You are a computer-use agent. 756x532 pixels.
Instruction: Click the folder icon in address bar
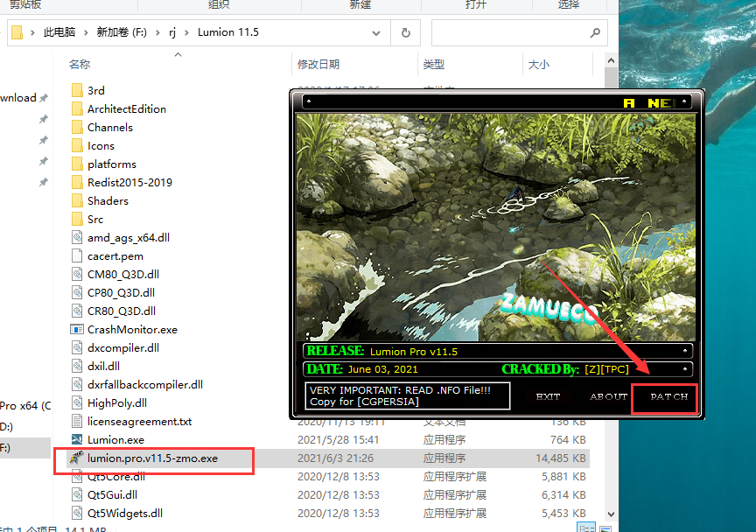(17, 32)
